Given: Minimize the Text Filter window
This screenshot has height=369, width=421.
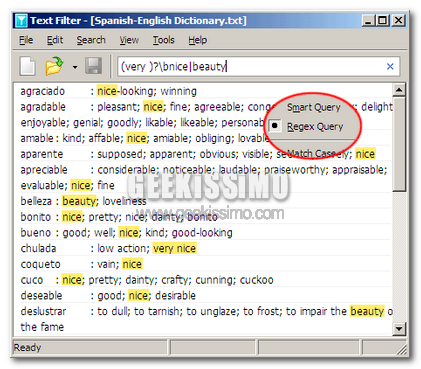Looking at the screenshot, I should click(x=368, y=21).
